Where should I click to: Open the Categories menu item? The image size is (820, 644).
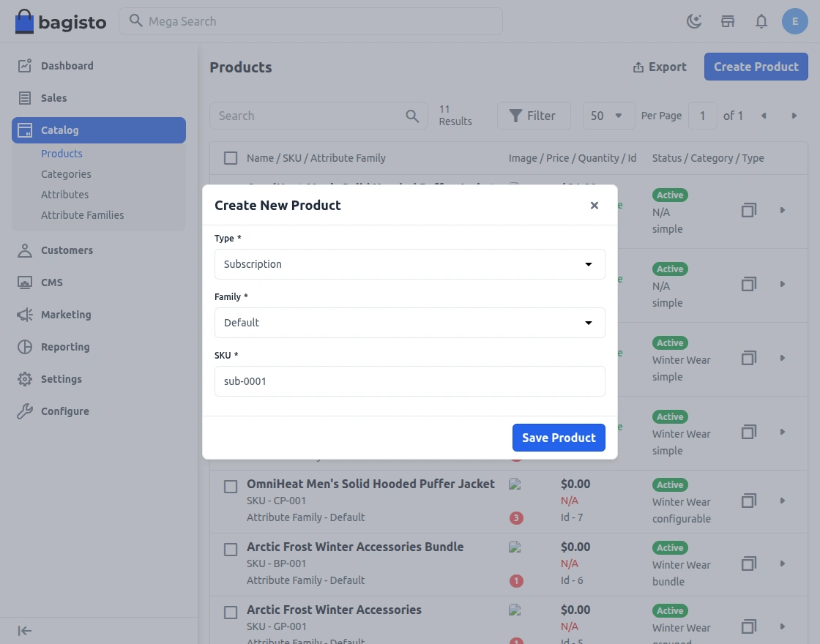pyautogui.click(x=66, y=173)
